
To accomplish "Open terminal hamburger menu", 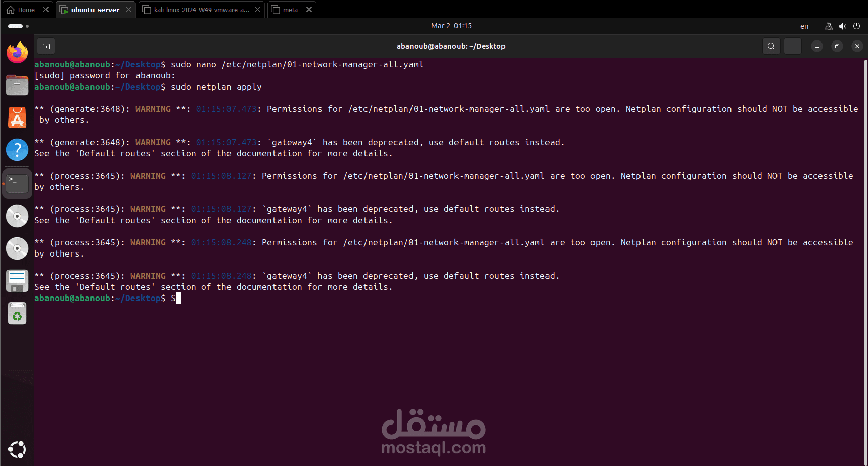I will pyautogui.click(x=792, y=46).
